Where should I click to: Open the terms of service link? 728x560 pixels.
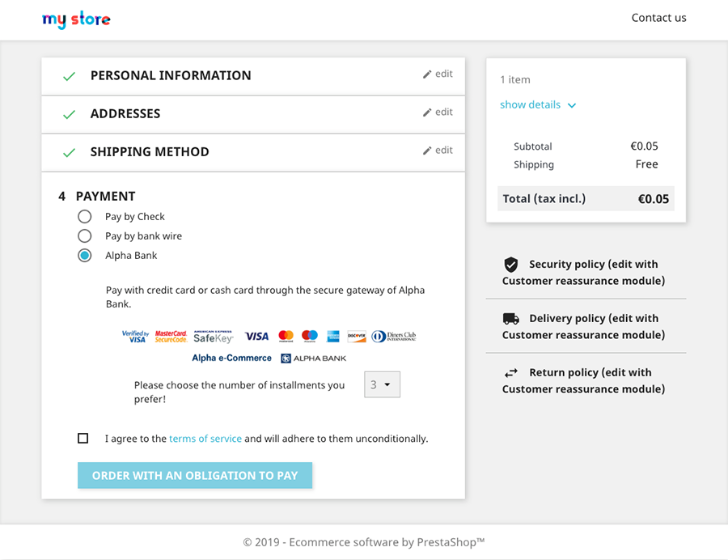(x=205, y=439)
